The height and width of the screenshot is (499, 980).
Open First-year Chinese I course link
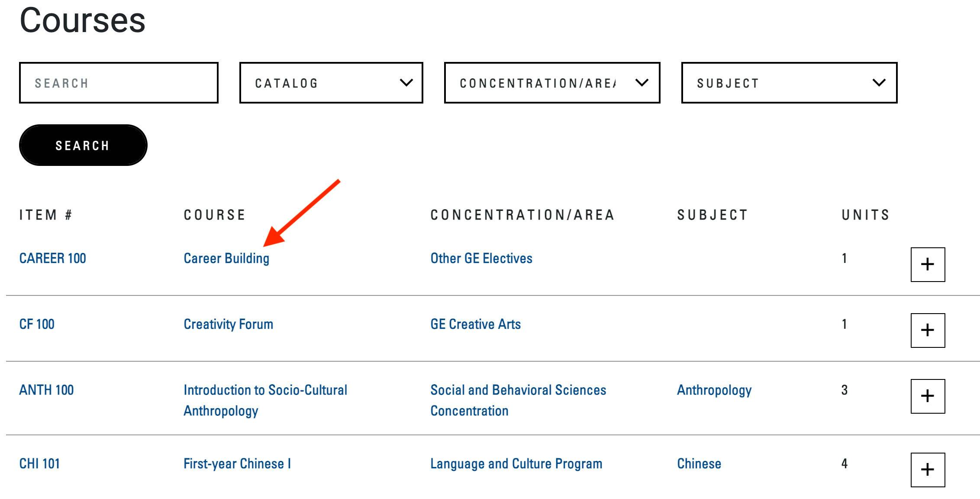[237, 464]
